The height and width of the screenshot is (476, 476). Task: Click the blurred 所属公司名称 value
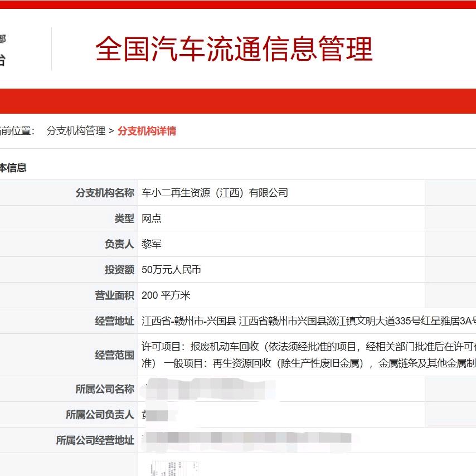[x=210, y=389]
